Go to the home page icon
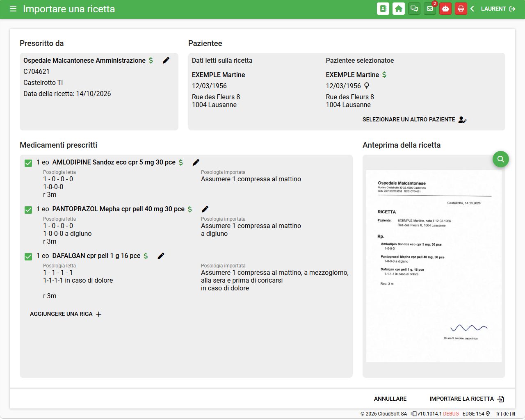 click(x=399, y=9)
